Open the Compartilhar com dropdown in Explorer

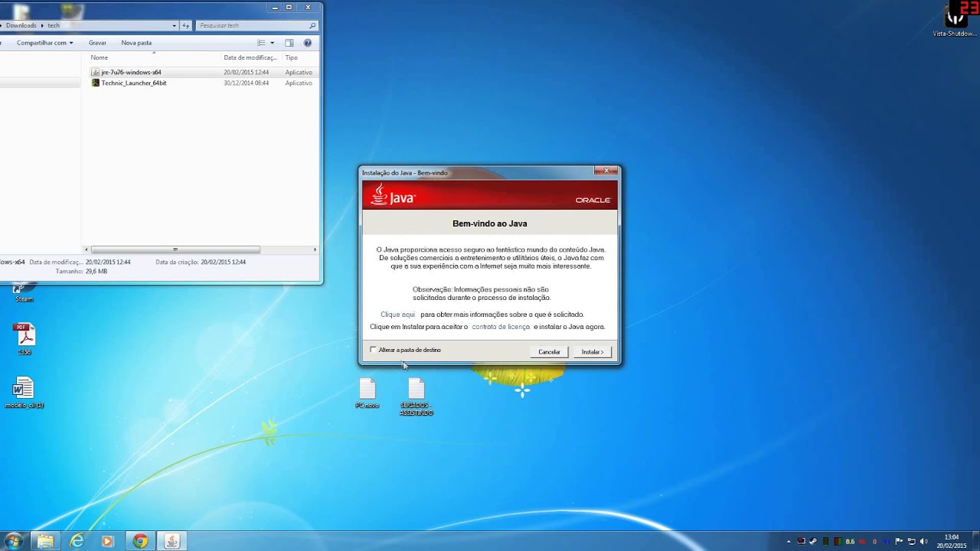pos(45,43)
